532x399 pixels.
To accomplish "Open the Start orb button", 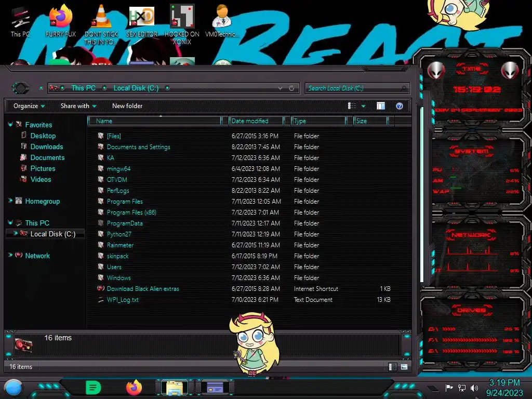I will [13, 388].
